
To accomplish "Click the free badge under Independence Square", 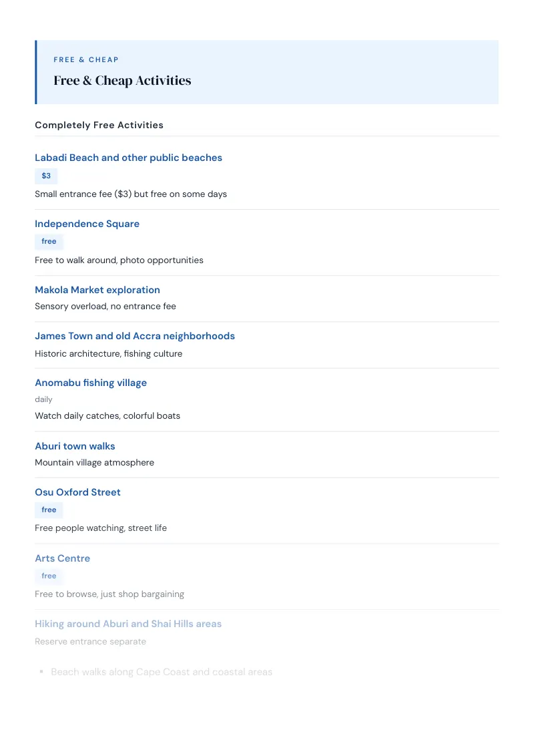I will [x=49, y=242].
